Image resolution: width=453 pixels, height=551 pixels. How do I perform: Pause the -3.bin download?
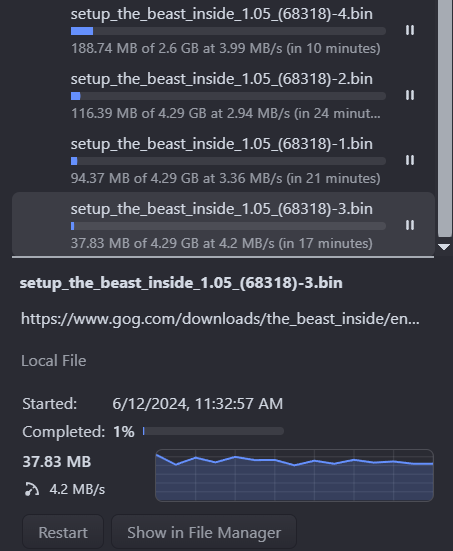pos(410,225)
